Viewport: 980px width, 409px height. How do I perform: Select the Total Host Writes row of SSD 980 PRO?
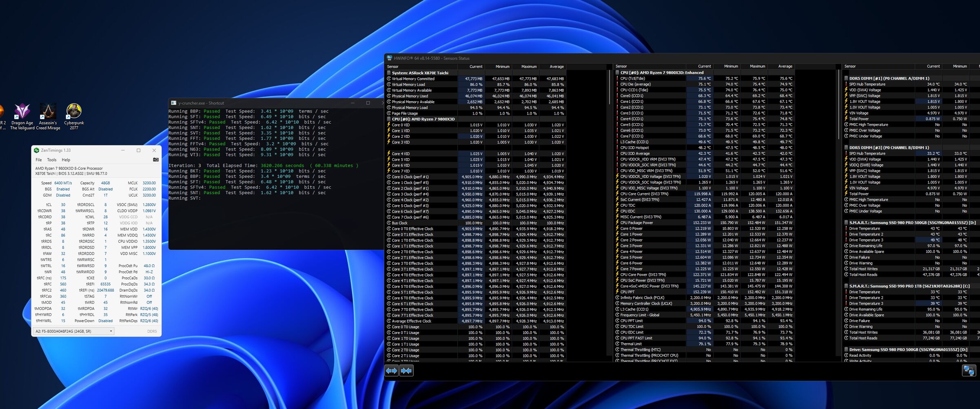coord(911,269)
